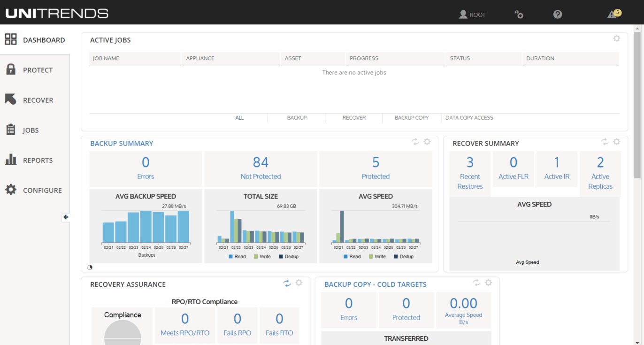Refresh the Recover Summary panel

click(x=605, y=141)
